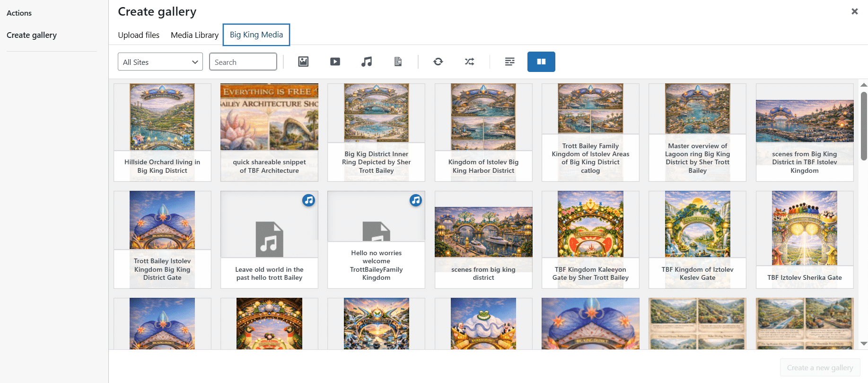Click the Create a new gallery button
Screen dimensions: 868x383
click(820, 367)
